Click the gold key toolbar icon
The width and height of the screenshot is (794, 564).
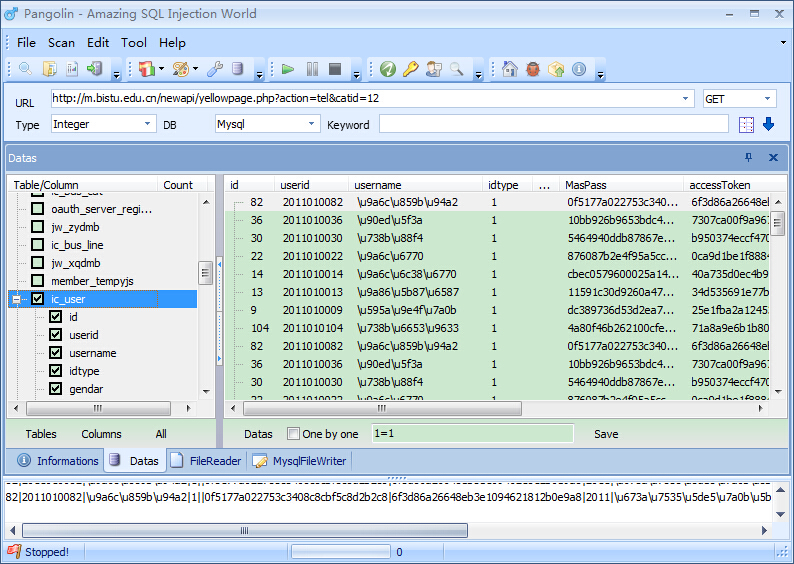(411, 69)
